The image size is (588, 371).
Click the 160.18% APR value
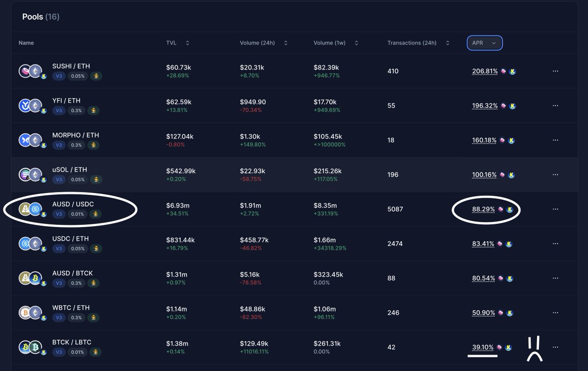point(485,140)
